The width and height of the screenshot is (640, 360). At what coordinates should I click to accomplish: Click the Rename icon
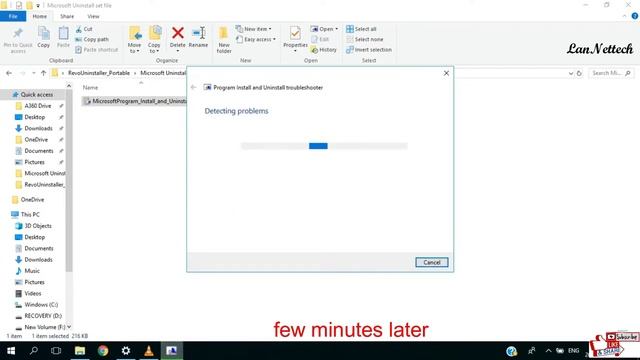point(198,33)
